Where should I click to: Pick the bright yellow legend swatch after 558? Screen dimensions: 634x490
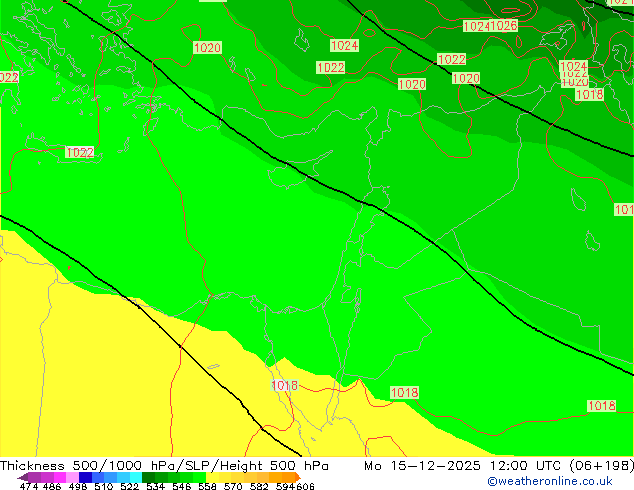[212, 477]
